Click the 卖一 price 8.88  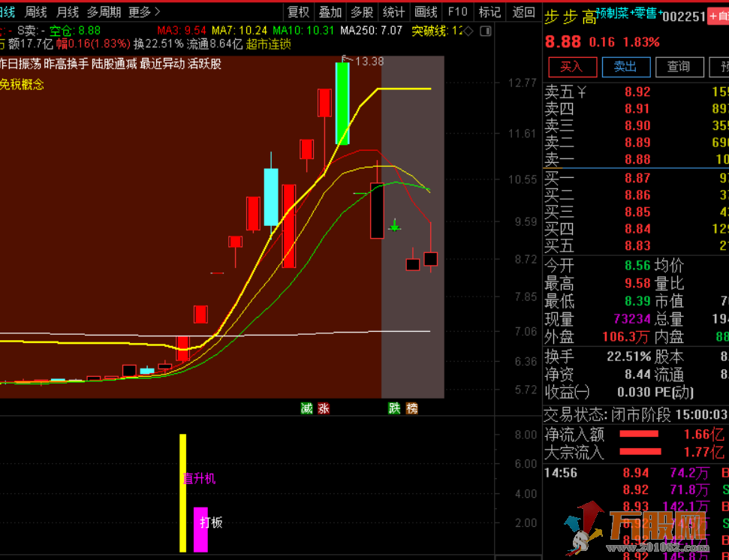[x=637, y=159]
